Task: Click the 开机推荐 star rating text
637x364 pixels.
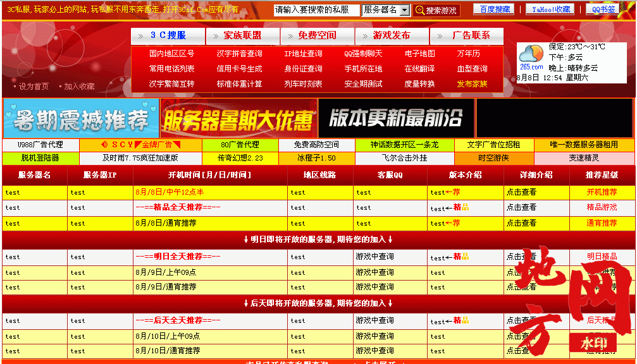Action: 602,192
